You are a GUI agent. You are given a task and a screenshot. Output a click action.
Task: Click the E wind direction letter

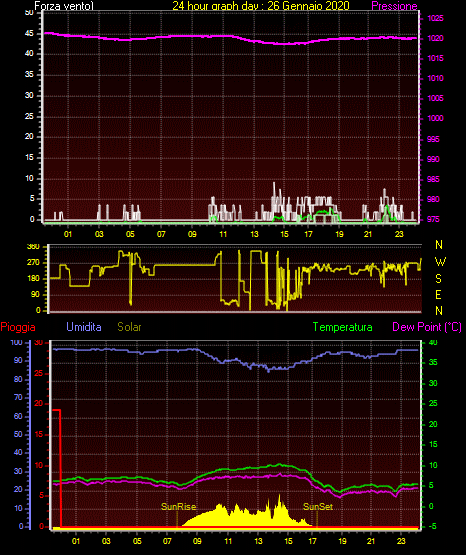tap(438, 294)
